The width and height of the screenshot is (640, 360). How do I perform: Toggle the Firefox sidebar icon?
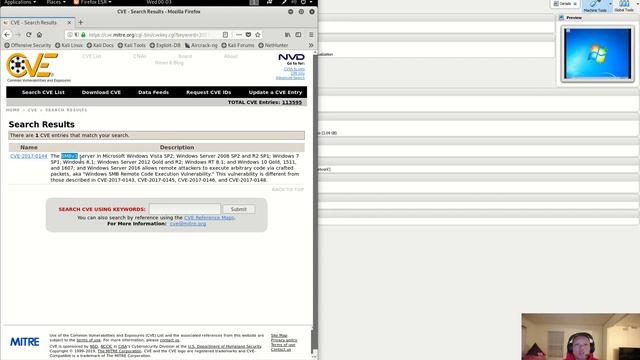click(298, 35)
